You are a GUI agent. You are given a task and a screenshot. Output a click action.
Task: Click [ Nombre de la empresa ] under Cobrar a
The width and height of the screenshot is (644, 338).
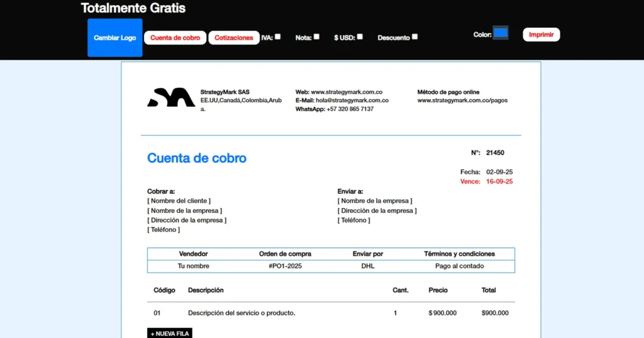coord(184,210)
